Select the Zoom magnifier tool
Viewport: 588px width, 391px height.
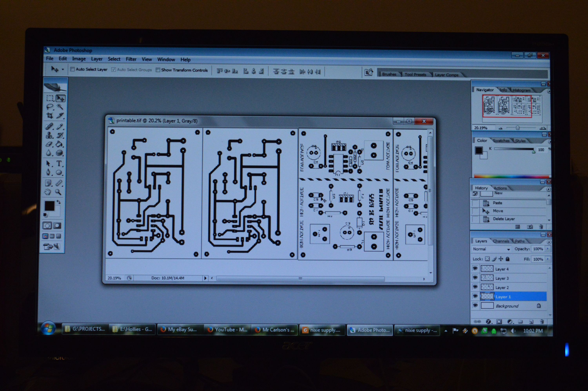[58, 192]
